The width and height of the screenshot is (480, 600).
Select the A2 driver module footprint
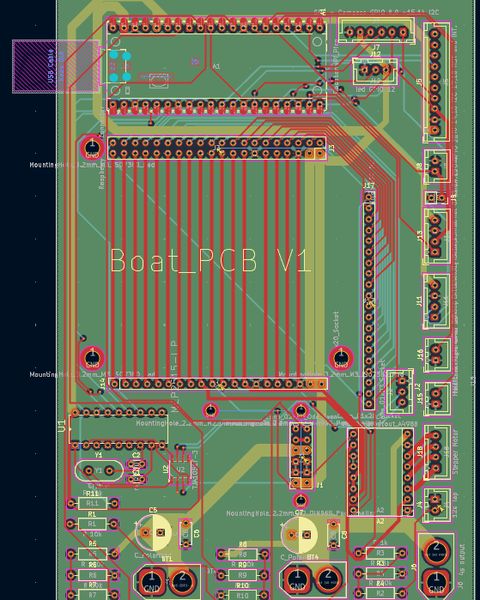pos(380,472)
